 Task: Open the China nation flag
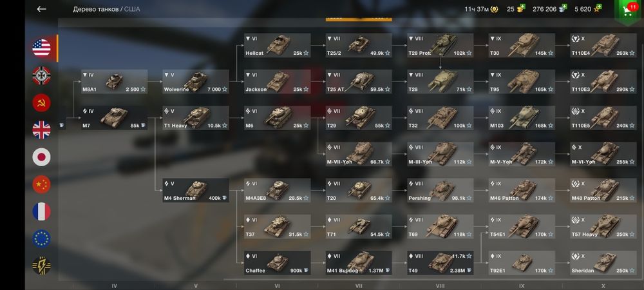[x=41, y=184]
